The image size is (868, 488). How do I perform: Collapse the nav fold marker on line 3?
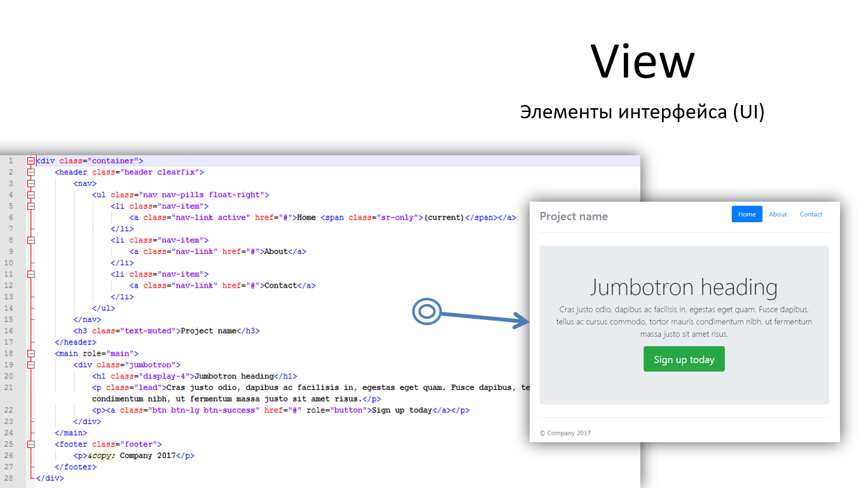31,184
